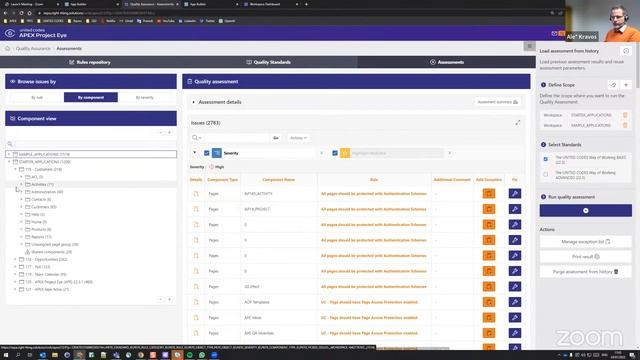This screenshot has width=640, height=360.
Task: Open the search column selector magnifier
Action: pyautogui.click(x=196, y=138)
